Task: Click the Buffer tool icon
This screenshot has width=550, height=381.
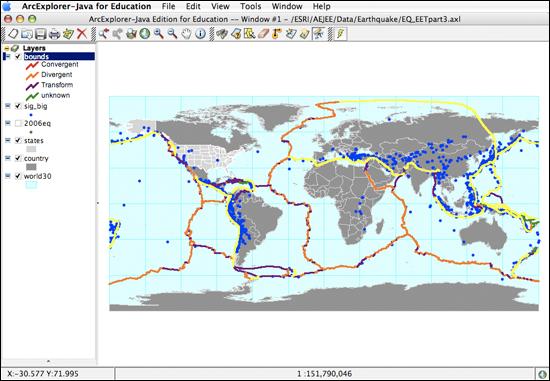Action: [277, 34]
